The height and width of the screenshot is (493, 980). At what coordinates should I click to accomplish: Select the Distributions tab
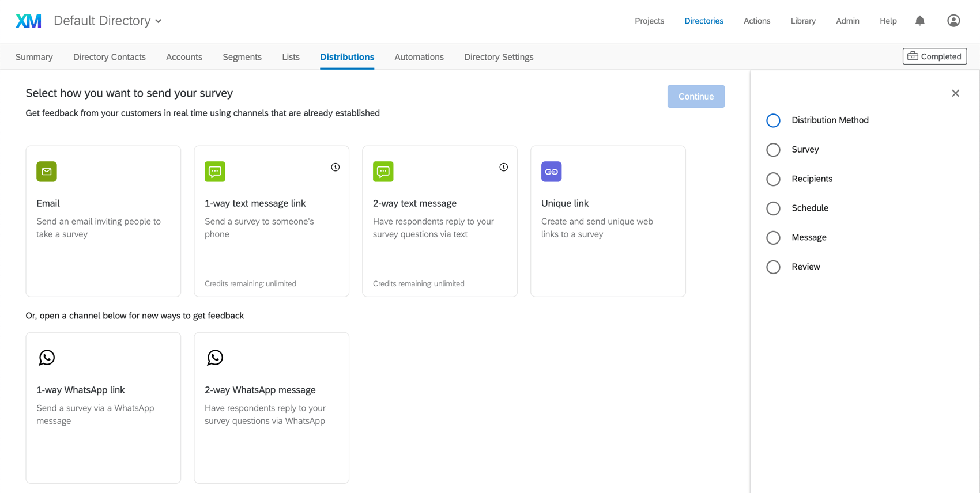(x=347, y=57)
